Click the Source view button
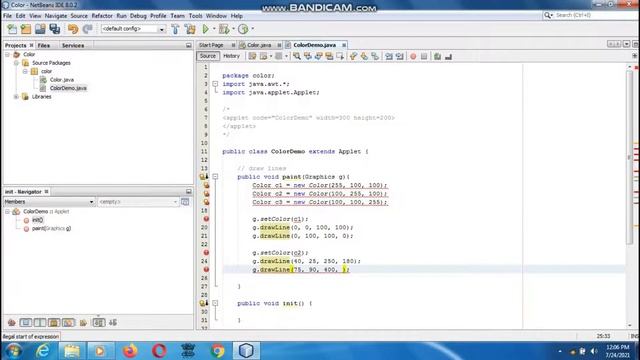640x360 pixels. coord(208,56)
